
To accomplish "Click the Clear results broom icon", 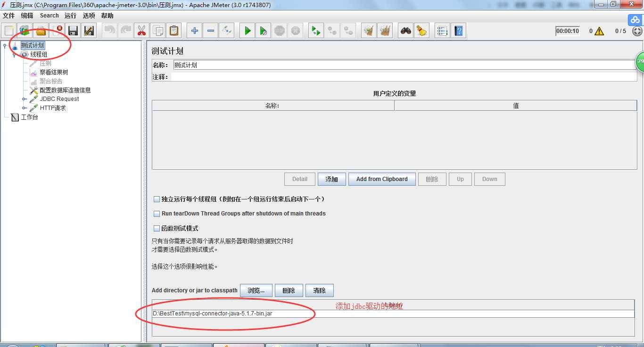I will pyautogui.click(x=369, y=31).
